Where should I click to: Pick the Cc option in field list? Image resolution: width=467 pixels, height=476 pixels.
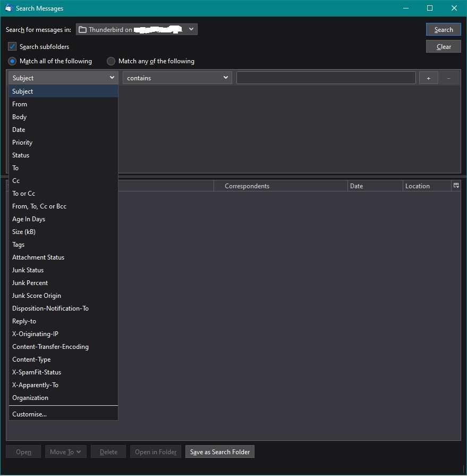pyautogui.click(x=63, y=181)
